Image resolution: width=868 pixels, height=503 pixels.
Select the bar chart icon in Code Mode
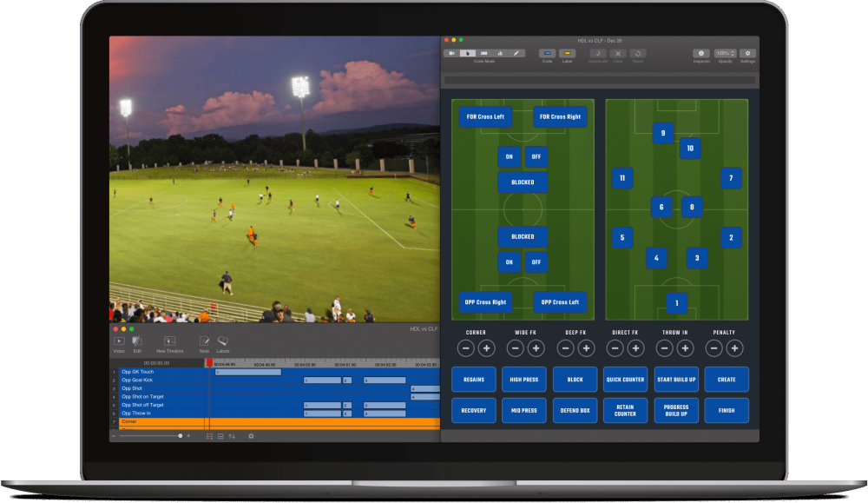[500, 53]
